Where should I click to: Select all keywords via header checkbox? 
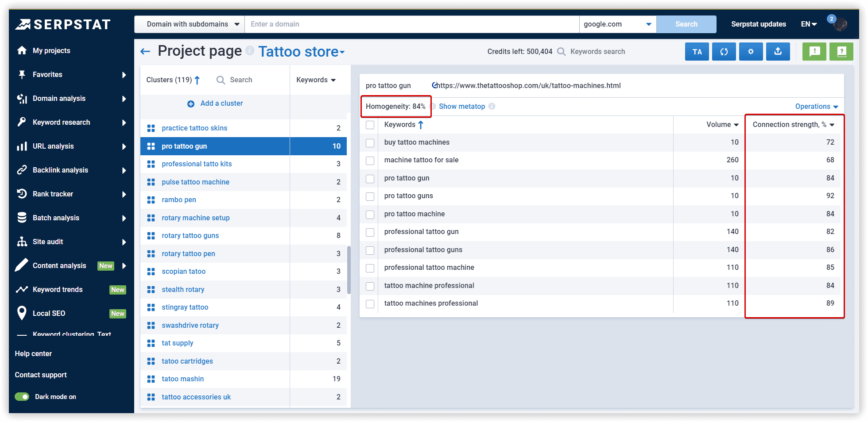370,125
